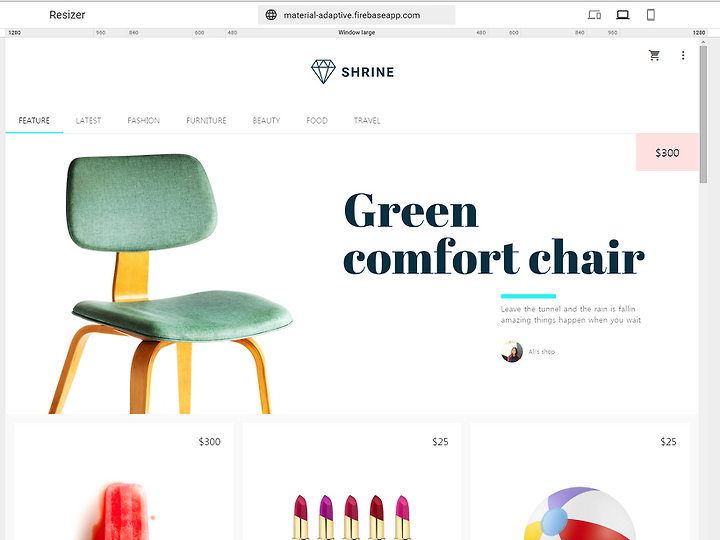Open the FOOD tab
720x540 pixels.
pyautogui.click(x=317, y=121)
